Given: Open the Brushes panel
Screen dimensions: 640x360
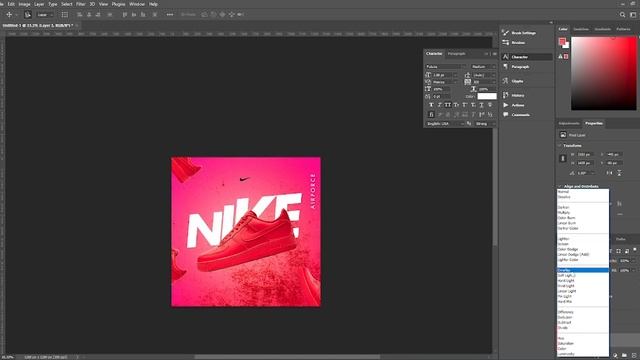Looking at the screenshot, I should (527, 42).
